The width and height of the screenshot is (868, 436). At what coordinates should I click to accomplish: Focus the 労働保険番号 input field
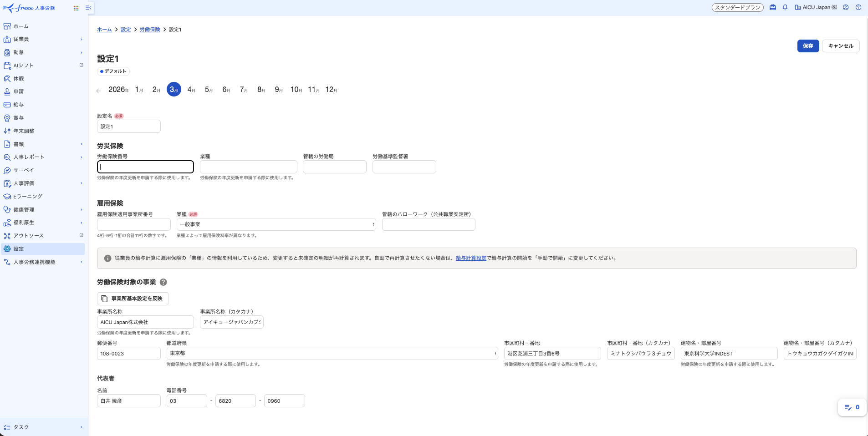(x=145, y=167)
